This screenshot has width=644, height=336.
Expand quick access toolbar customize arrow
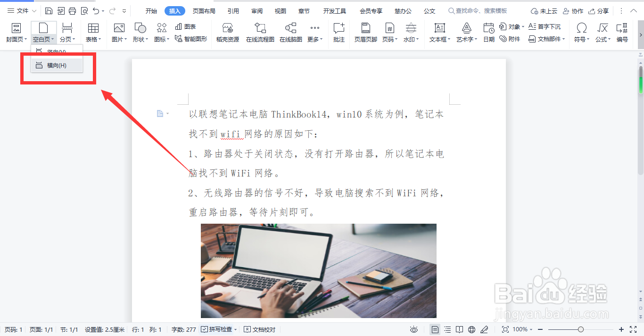pos(124,11)
